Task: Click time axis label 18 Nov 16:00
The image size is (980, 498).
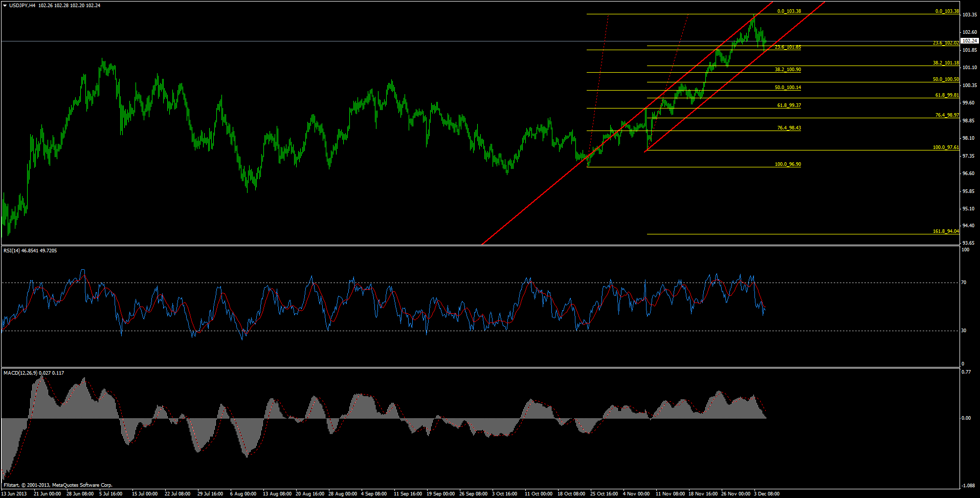Action: coord(703,494)
